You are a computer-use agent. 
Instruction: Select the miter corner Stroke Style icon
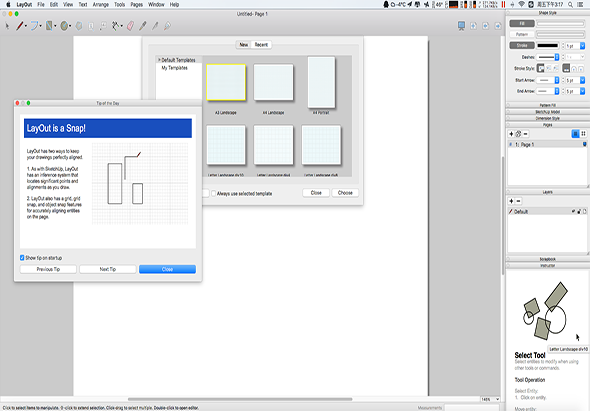click(541, 68)
